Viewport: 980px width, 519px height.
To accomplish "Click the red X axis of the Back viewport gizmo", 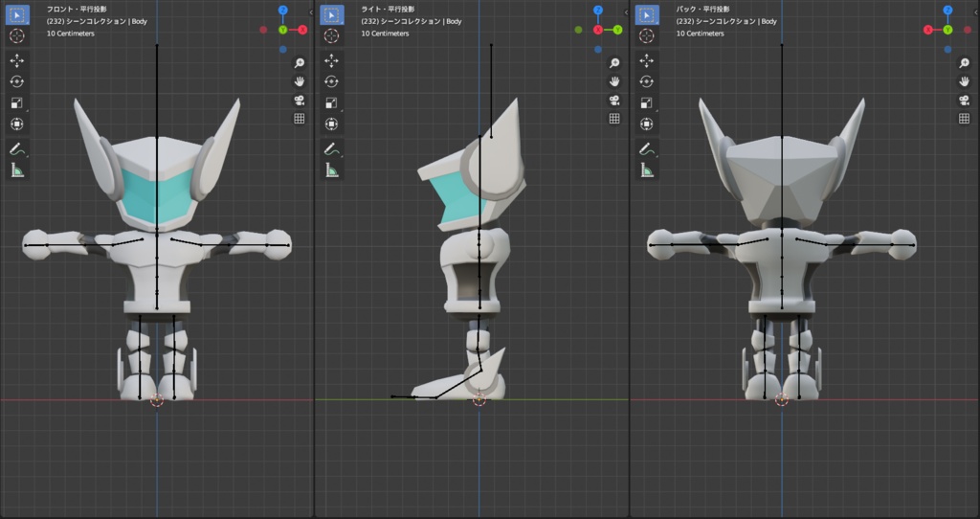I will tap(928, 30).
